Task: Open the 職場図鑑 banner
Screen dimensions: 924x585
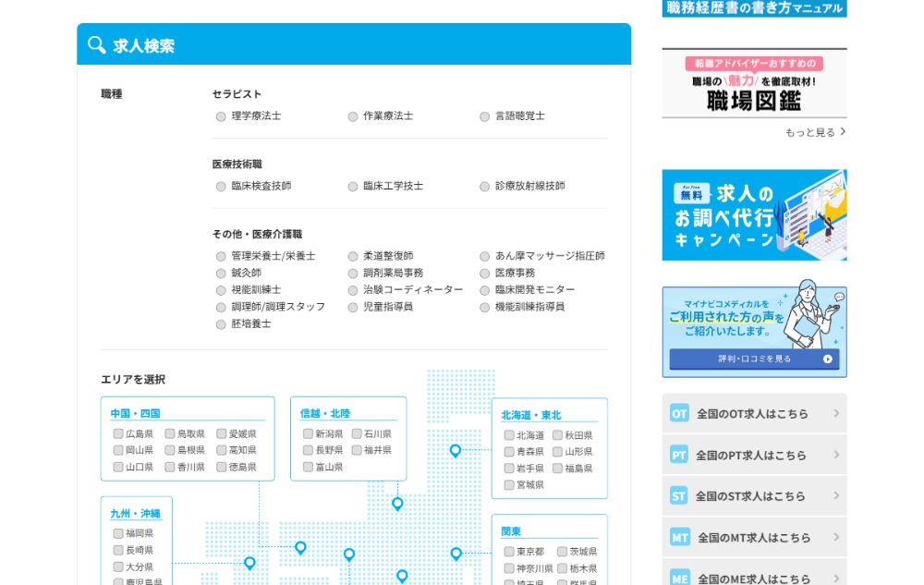Action: point(754,83)
